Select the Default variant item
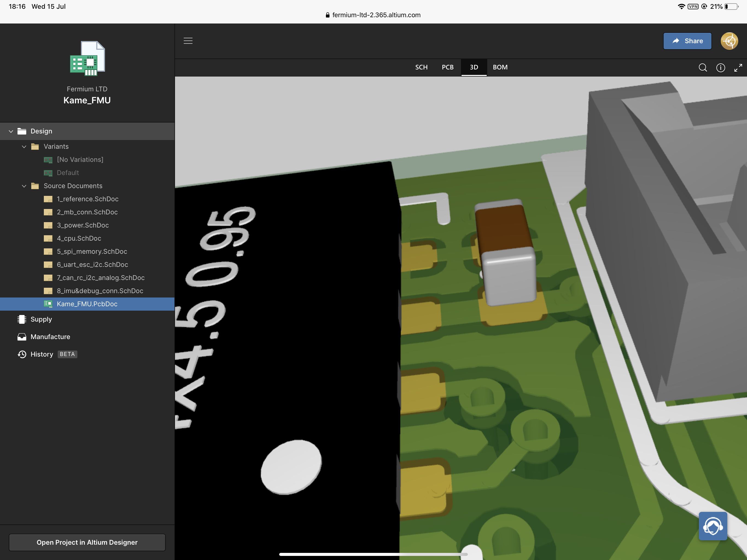The height and width of the screenshot is (560, 747). [66, 172]
